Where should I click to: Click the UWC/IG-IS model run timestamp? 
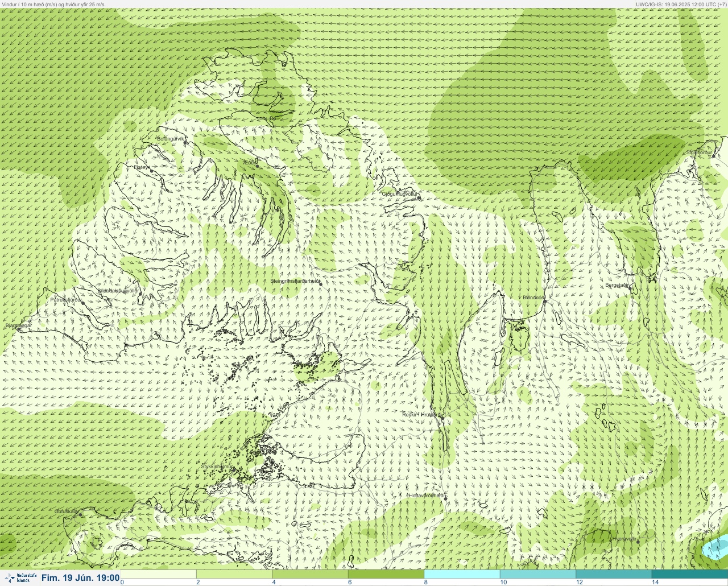click(681, 4)
